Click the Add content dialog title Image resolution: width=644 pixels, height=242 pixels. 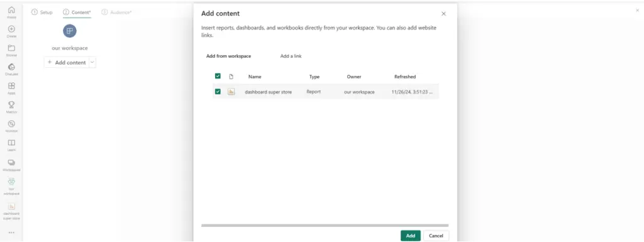[221, 14]
